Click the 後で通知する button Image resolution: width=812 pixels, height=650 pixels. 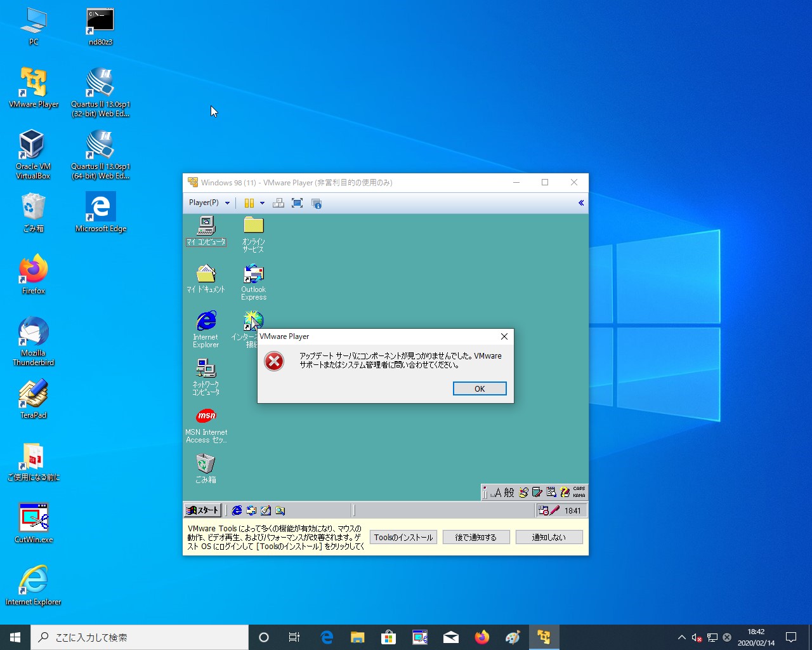(x=476, y=537)
